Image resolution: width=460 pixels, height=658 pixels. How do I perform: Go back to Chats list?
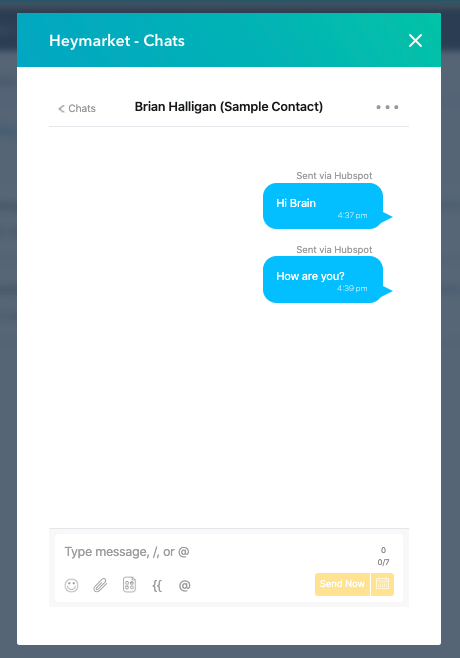coord(77,108)
